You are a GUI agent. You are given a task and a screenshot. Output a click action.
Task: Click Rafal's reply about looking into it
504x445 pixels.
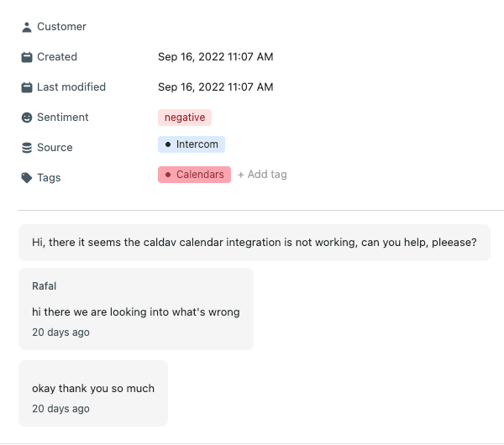(x=135, y=311)
